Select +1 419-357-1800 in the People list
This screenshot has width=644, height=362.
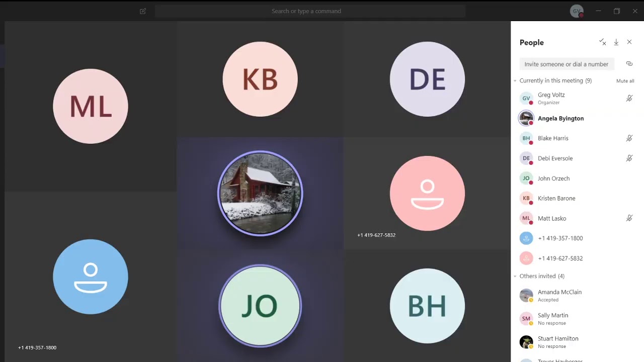click(x=577, y=238)
